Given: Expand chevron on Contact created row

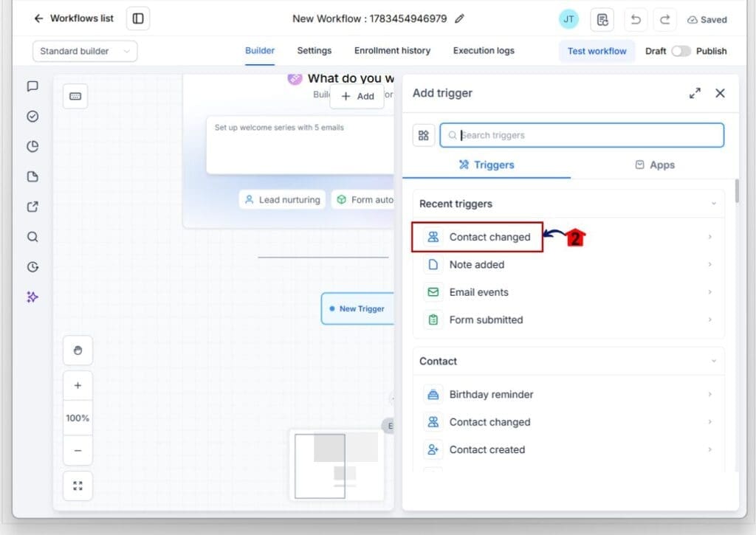Looking at the screenshot, I should (x=709, y=449).
